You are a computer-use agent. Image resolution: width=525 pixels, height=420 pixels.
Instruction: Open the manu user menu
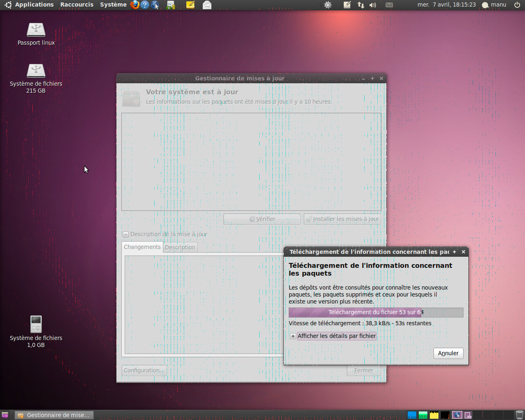click(x=494, y=5)
